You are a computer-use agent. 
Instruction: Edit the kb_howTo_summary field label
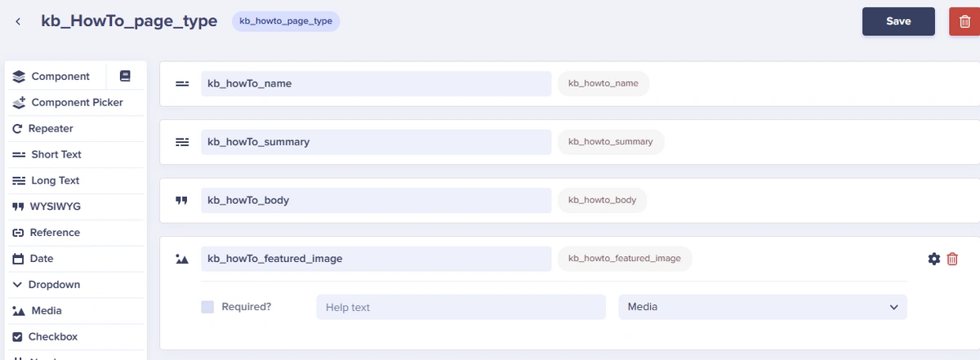click(x=376, y=142)
